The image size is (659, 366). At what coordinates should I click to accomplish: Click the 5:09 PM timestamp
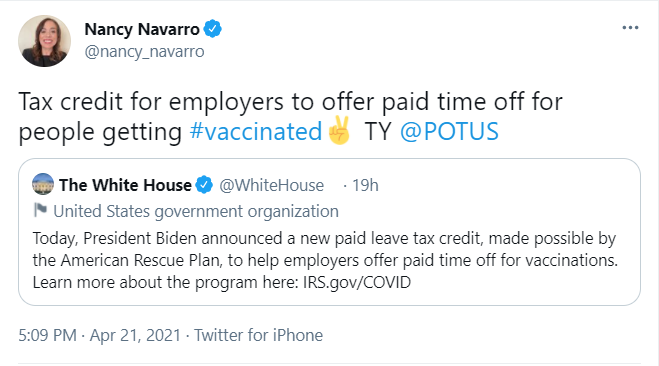[x=47, y=335]
